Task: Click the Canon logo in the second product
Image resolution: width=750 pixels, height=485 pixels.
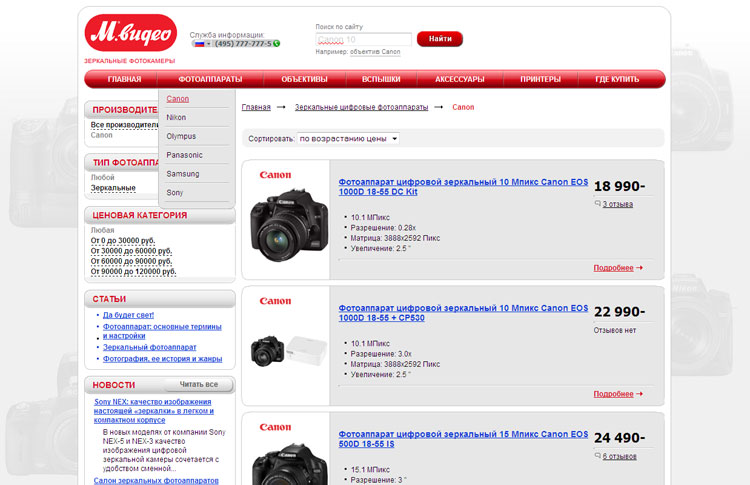Action: 275,301
